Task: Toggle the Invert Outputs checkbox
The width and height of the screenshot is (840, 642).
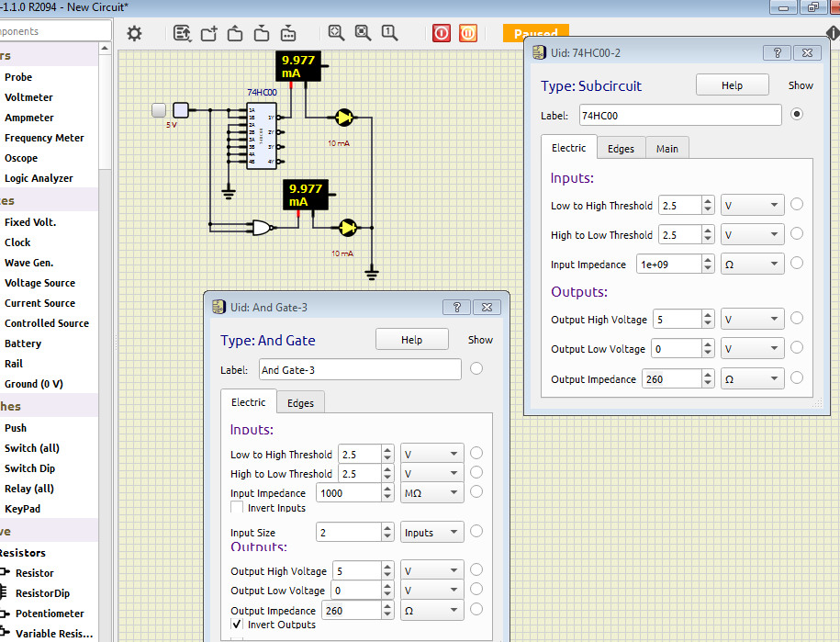Action: 237,625
